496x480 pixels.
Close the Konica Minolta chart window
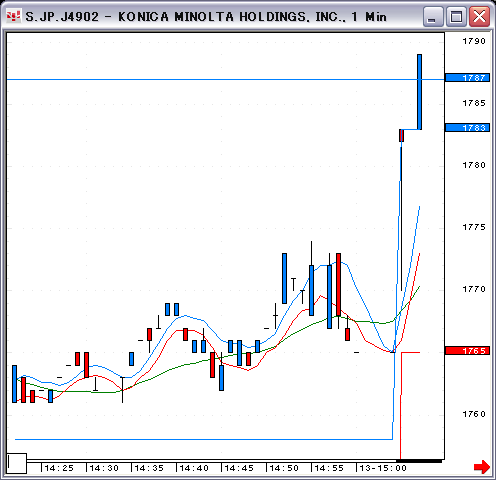479,16
